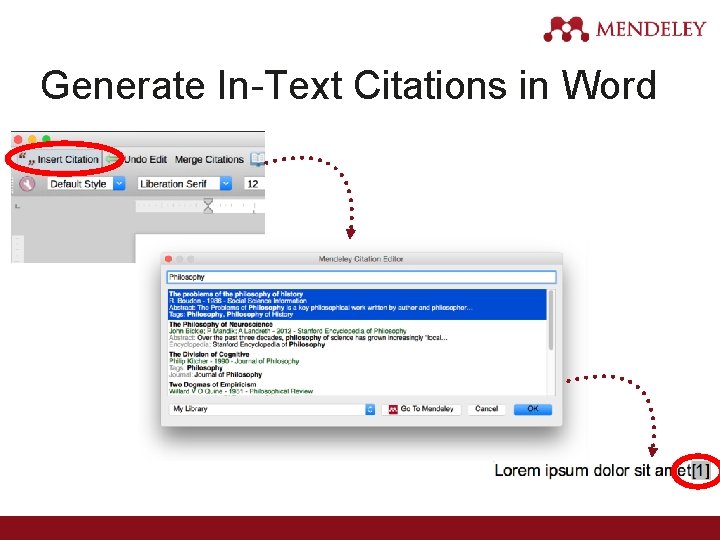The width and height of the screenshot is (720, 540).
Task: Select 'Two Dogmas of Empiricism' result
Action: tap(357, 388)
